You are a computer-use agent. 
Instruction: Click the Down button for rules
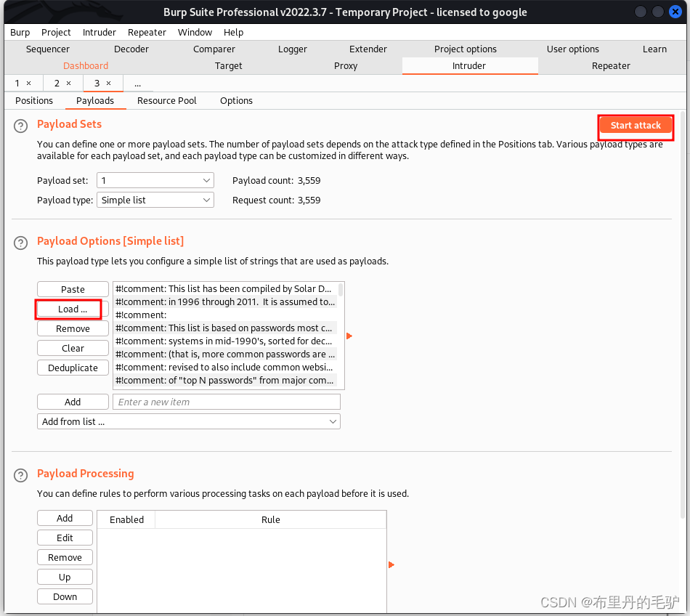[x=65, y=596]
